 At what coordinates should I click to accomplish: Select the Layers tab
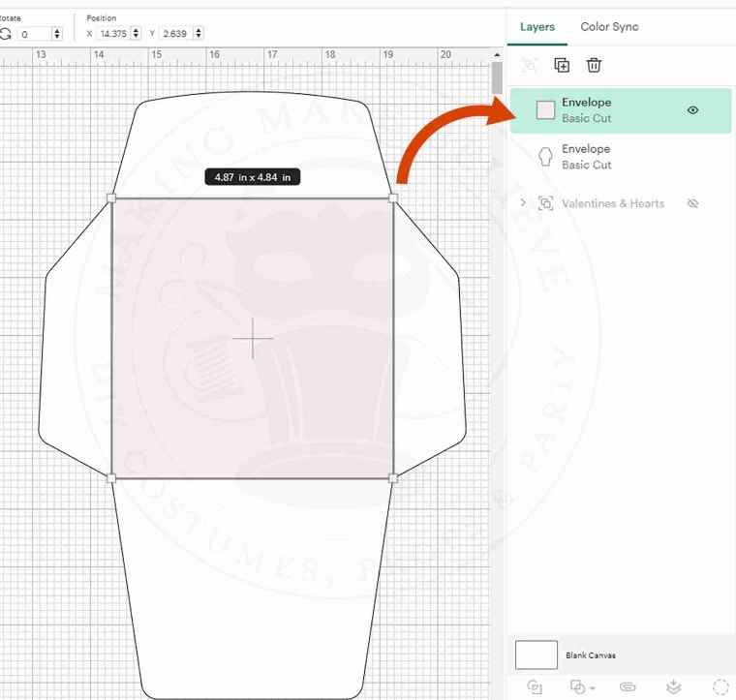[537, 27]
